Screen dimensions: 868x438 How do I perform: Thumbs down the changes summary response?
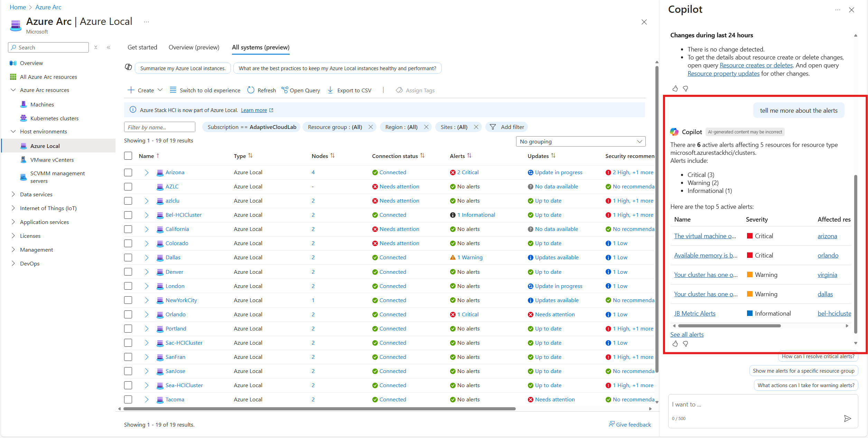point(685,89)
